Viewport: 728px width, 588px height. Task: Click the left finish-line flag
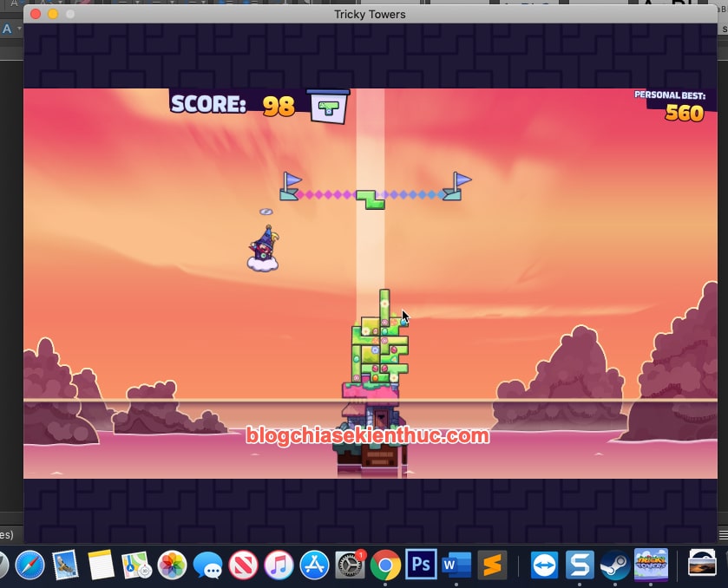pyautogui.click(x=290, y=186)
